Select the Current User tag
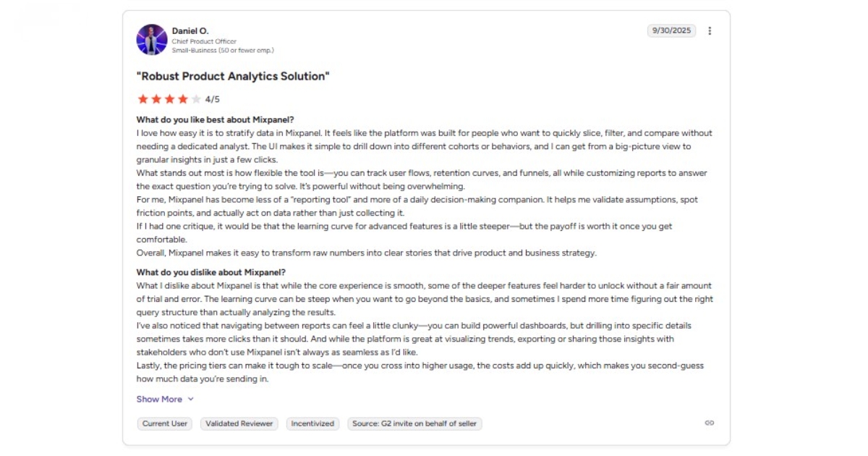This screenshot has height=456, width=868. [165, 423]
